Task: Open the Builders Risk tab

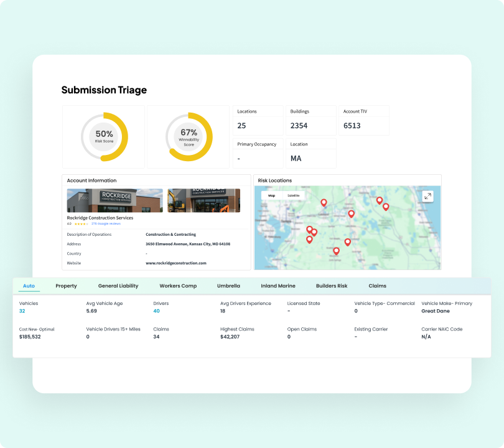Action: (x=332, y=286)
